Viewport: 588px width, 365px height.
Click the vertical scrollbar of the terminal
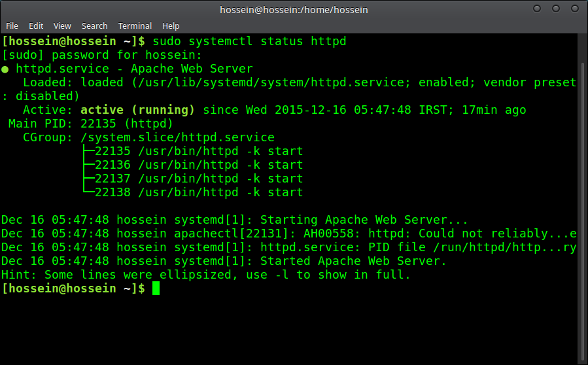tap(583, 210)
